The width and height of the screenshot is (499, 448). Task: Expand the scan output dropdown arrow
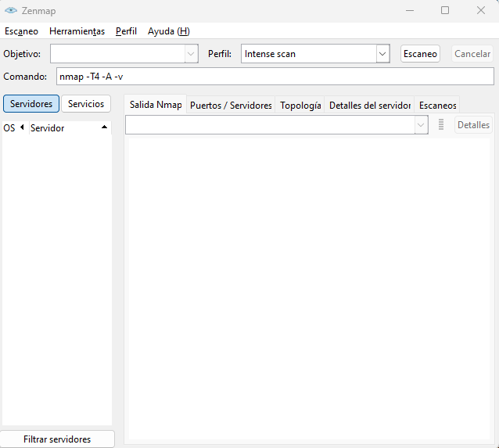[x=421, y=125]
